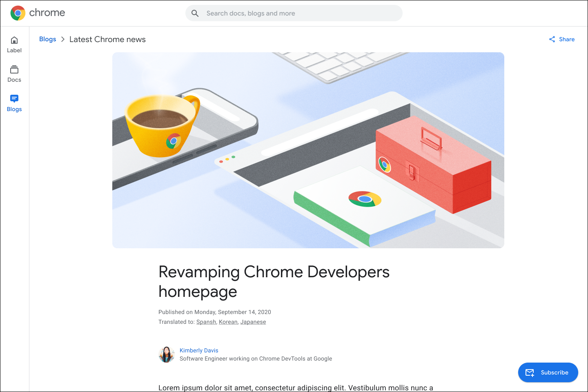Expand the breadcrumb chevron after Blogs
This screenshot has width=588, height=392.
tap(62, 39)
